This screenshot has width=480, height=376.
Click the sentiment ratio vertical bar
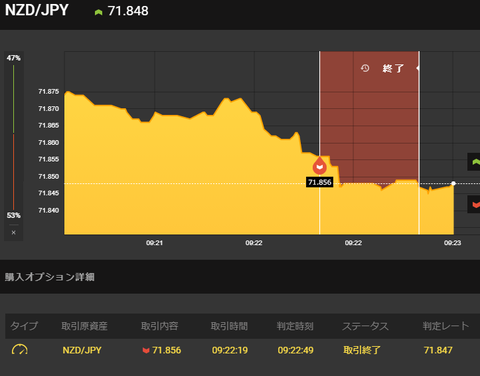point(13,137)
